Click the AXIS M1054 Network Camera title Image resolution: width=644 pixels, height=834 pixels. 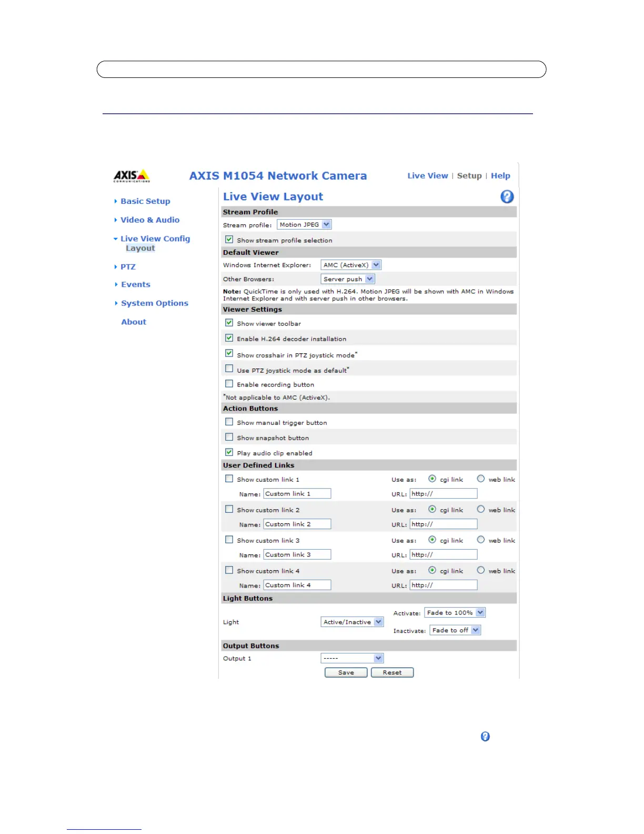click(x=278, y=176)
